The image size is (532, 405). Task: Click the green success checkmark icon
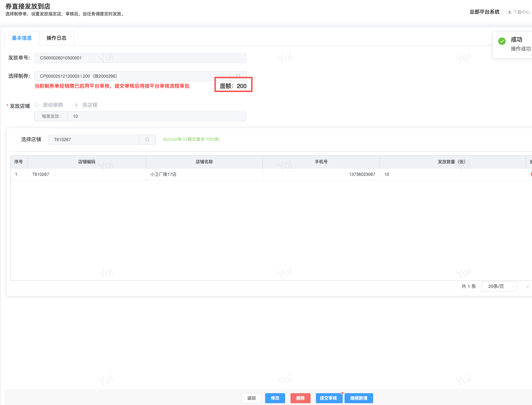(x=502, y=41)
